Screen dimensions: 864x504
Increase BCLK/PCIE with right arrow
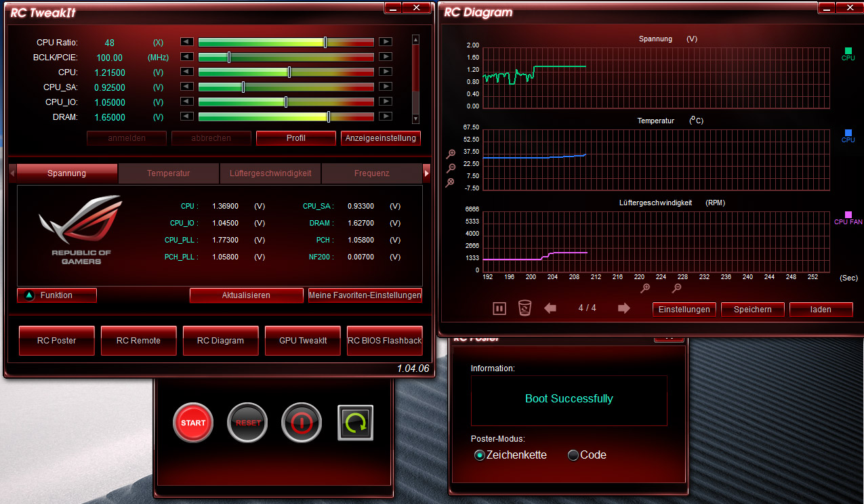coord(385,57)
